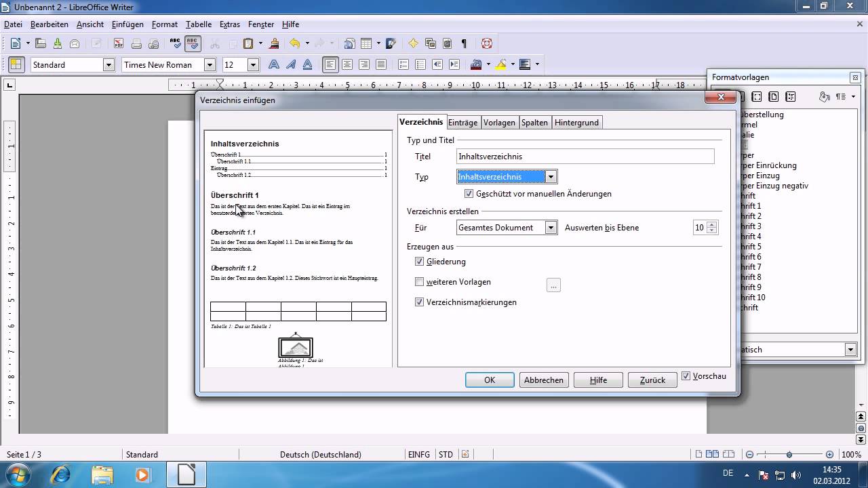Open the Tabelle menu
The height and width of the screenshot is (488, 868).
[199, 24]
